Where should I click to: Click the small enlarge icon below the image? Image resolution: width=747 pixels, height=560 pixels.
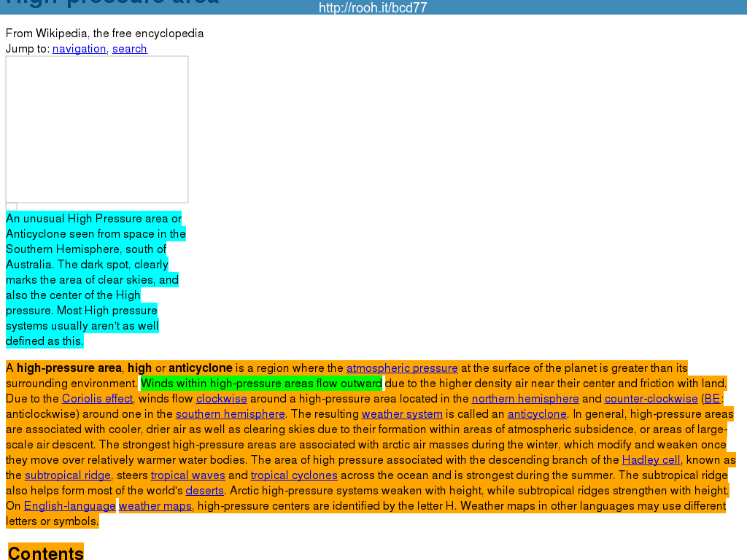(x=11, y=207)
